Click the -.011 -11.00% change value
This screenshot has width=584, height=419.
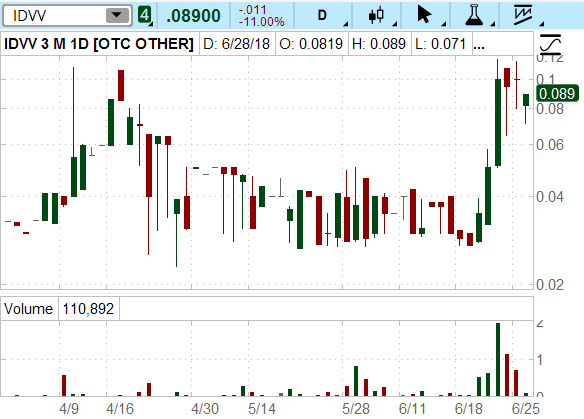(261, 16)
